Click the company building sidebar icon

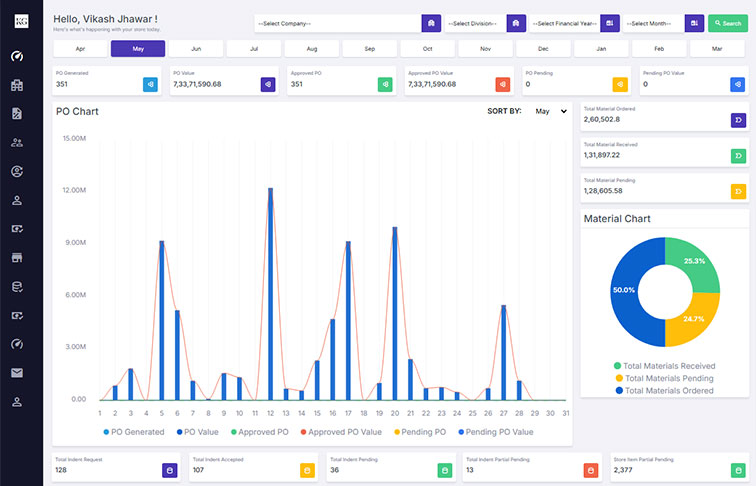pyautogui.click(x=17, y=85)
